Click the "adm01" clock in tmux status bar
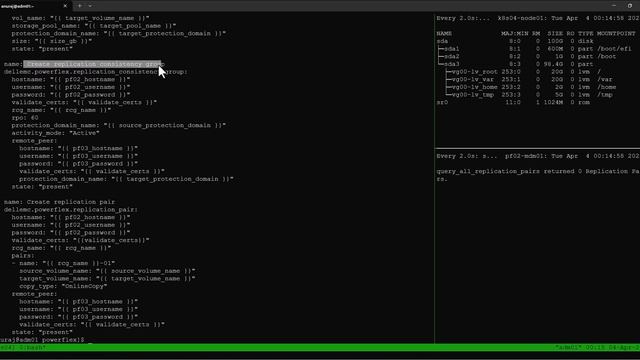Screen dimensions: 640x360 pyautogui.click(x=597, y=347)
